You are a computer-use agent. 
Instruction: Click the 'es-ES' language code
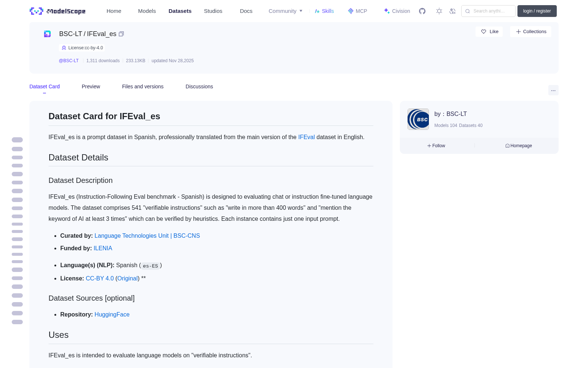tap(150, 266)
